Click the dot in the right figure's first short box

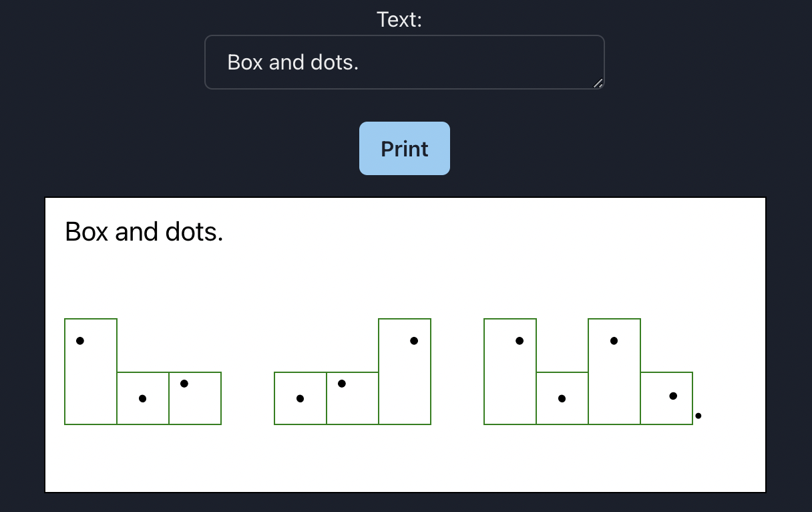tap(562, 398)
